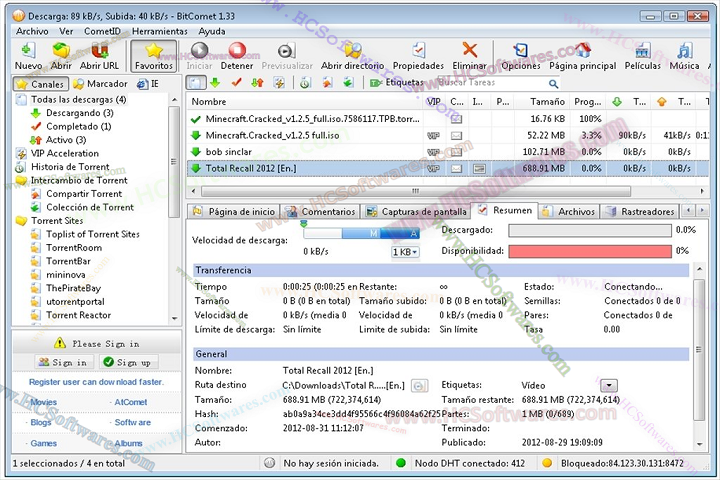Image resolution: width=720 pixels, height=480 pixels.
Task: Click the Abrir URL toolbar icon
Action: [99, 56]
